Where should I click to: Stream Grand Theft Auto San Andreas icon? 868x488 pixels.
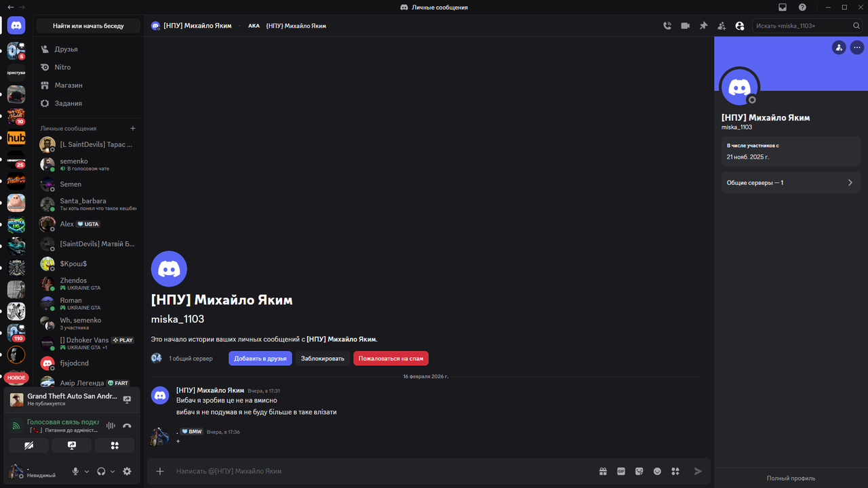click(x=127, y=400)
